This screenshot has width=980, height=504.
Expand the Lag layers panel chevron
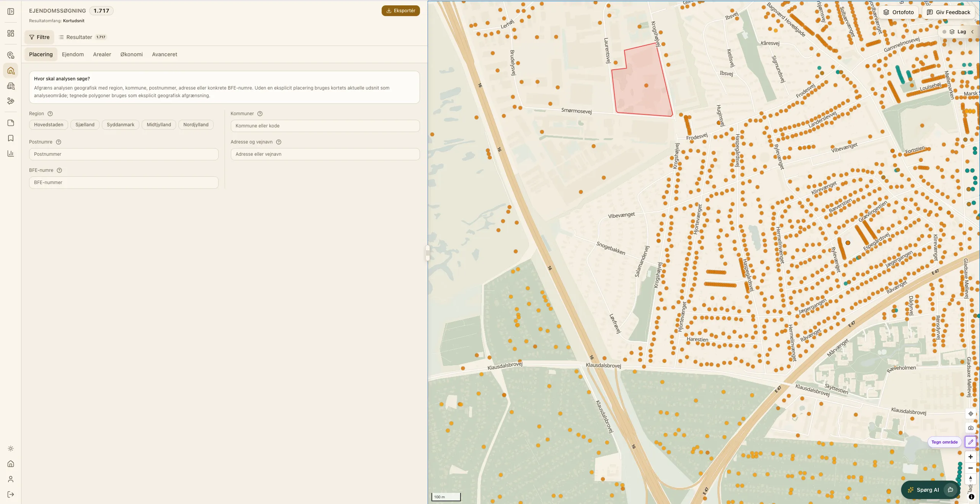tap(972, 32)
